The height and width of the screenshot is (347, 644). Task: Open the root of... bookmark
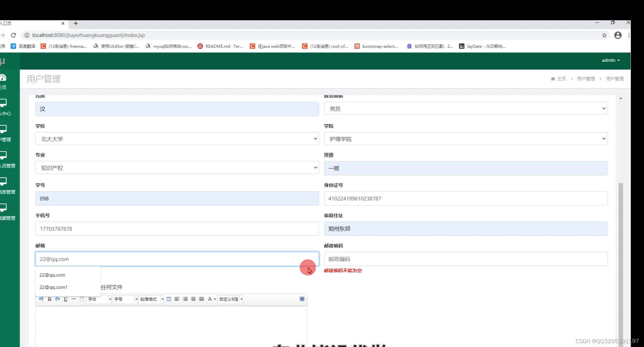coord(325,46)
